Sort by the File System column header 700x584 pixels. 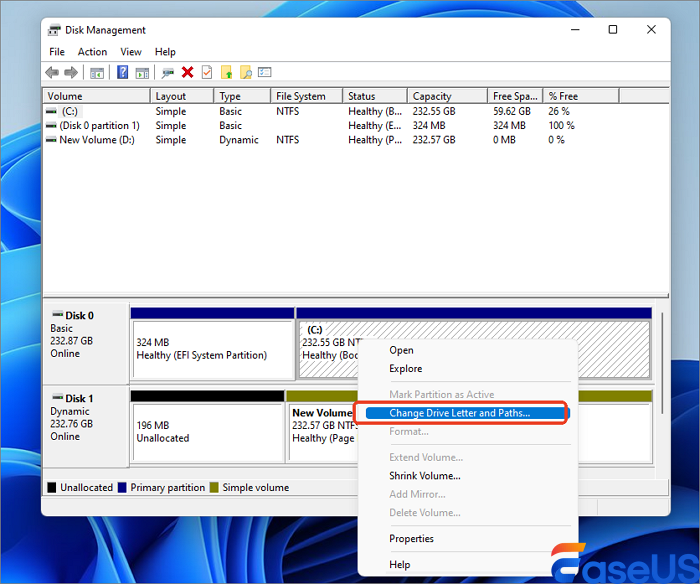[x=300, y=96]
